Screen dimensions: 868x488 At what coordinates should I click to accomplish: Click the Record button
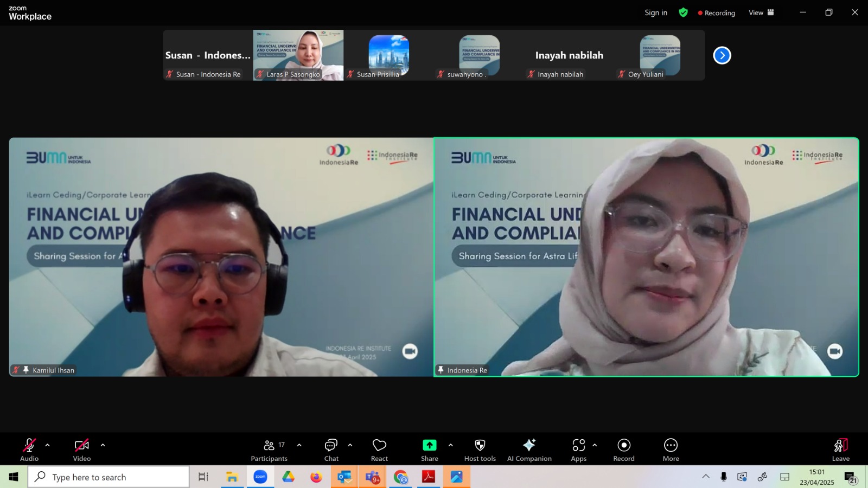coord(624,450)
